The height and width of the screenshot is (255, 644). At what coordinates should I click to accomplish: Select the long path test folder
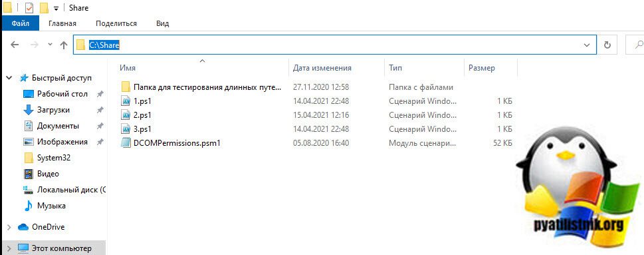208,87
